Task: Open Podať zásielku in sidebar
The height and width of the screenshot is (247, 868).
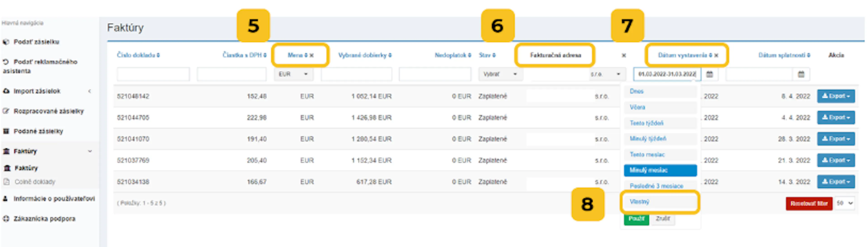Action: click(x=36, y=42)
